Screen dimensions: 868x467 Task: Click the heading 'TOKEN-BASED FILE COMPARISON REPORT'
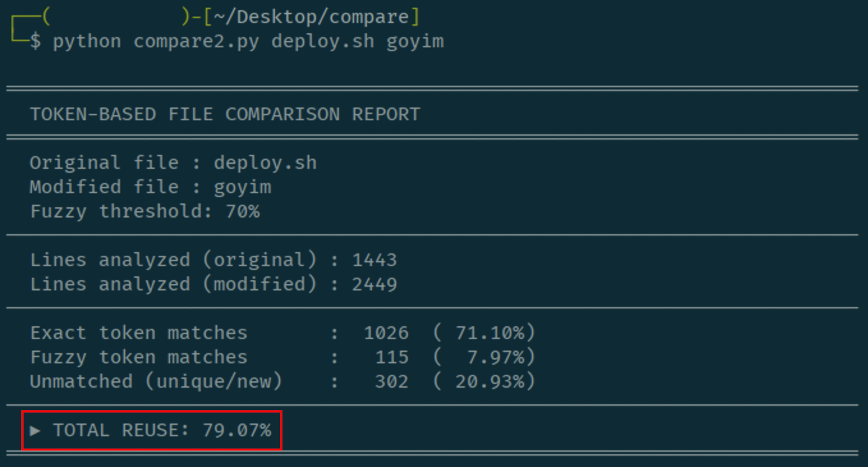click(225, 115)
